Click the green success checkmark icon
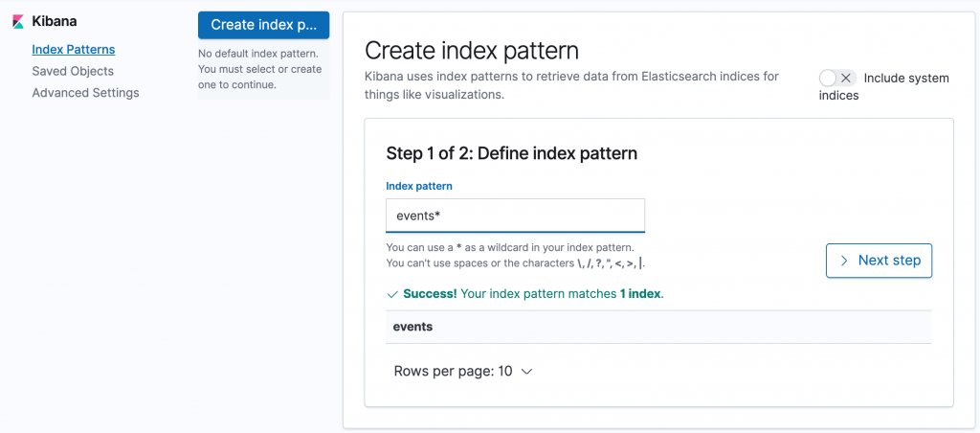Screen dimensions: 980x433 click(x=391, y=294)
